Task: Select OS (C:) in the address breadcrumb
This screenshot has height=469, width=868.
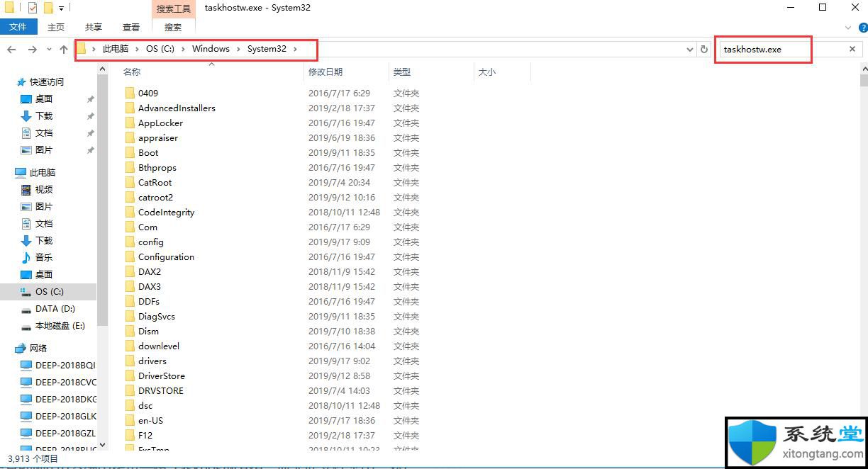Action: coord(160,49)
